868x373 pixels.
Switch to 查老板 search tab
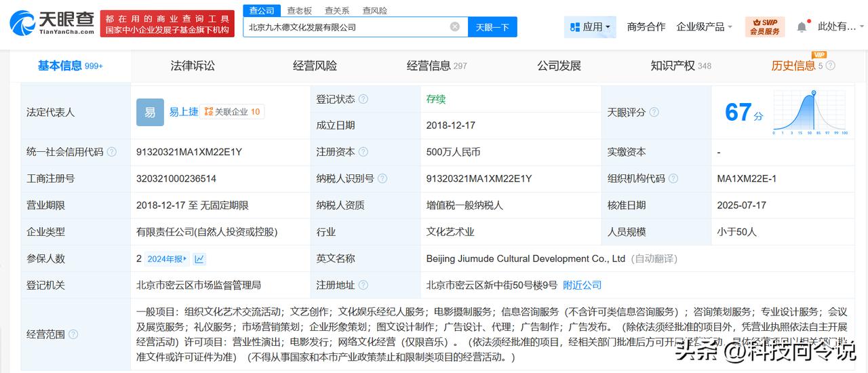[299, 11]
